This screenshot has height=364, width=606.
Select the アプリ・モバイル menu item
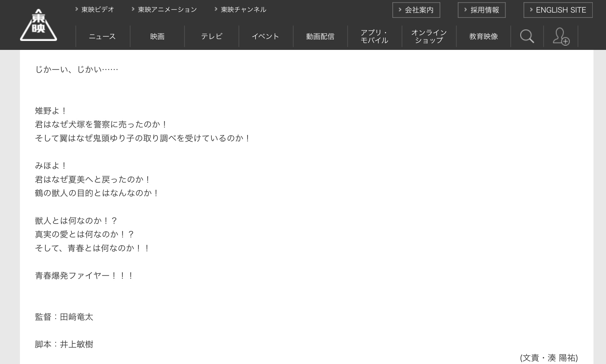pos(375,36)
